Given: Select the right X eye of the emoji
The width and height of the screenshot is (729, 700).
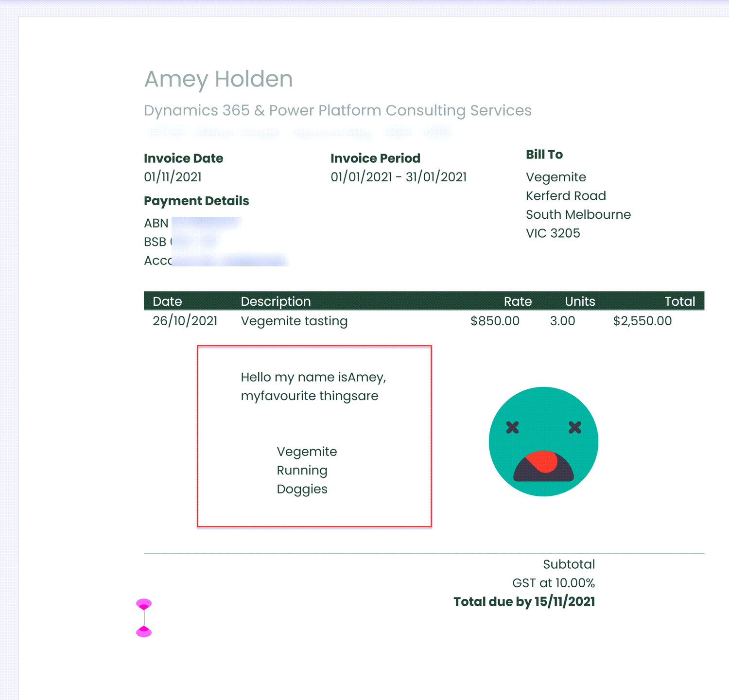Looking at the screenshot, I should (x=574, y=428).
